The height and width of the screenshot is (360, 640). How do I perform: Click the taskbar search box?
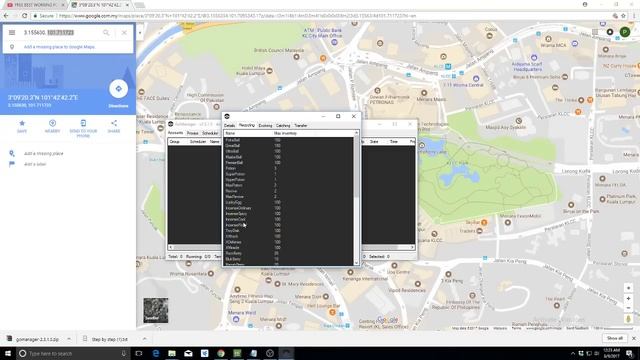(x=73, y=353)
